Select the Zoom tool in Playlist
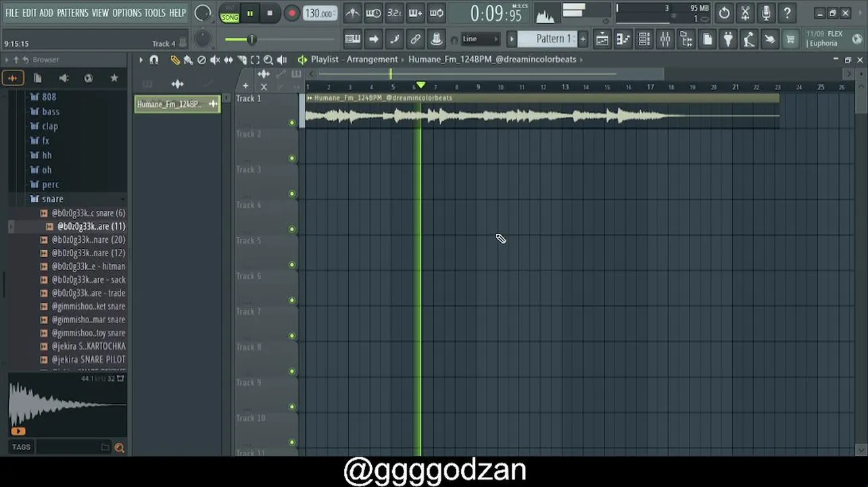 pyautogui.click(x=268, y=60)
